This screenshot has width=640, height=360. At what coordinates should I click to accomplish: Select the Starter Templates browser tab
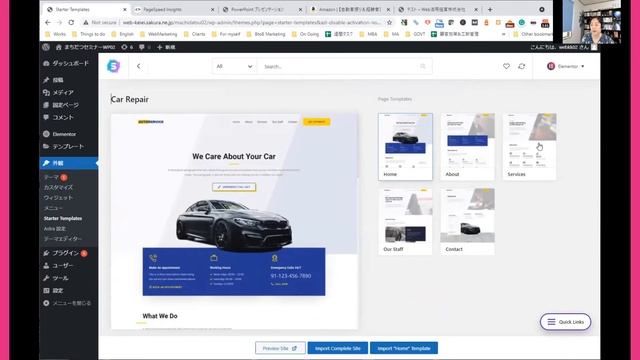[86, 9]
